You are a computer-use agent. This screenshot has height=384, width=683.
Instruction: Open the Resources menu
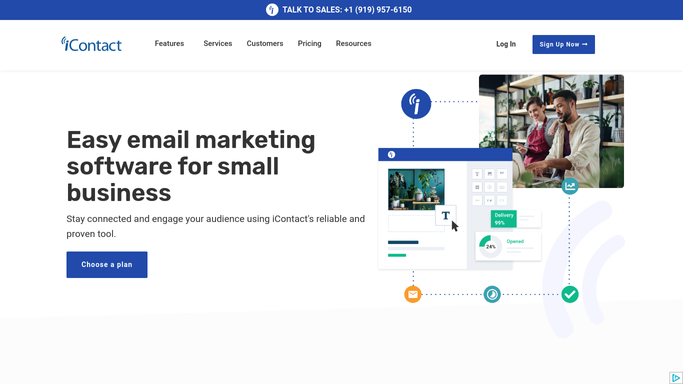(353, 44)
